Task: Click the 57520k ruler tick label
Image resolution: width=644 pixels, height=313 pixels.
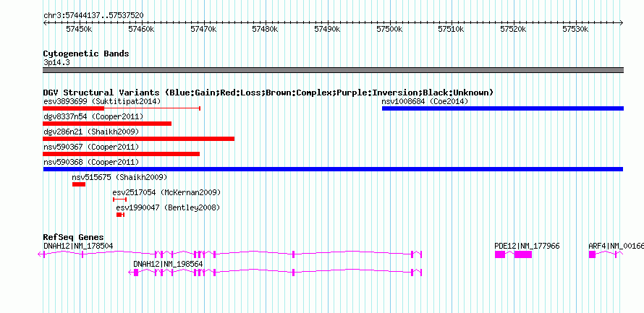Action: 514,29
